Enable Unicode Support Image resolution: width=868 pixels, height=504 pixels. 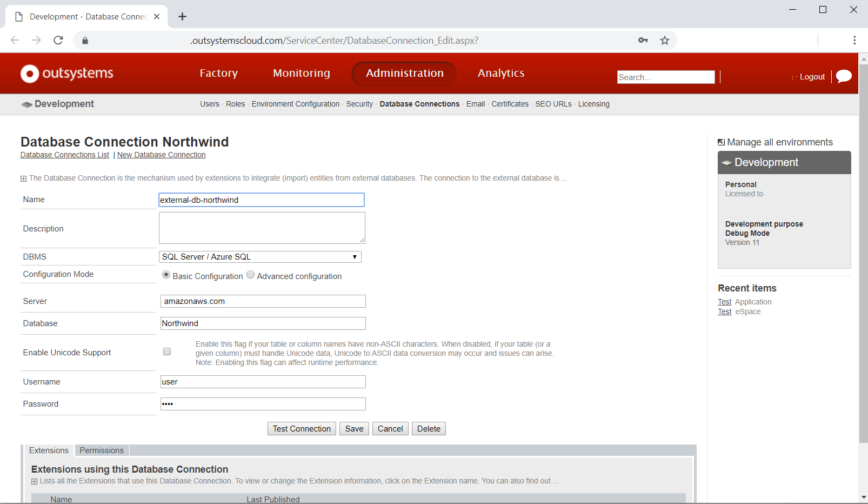[166, 352]
